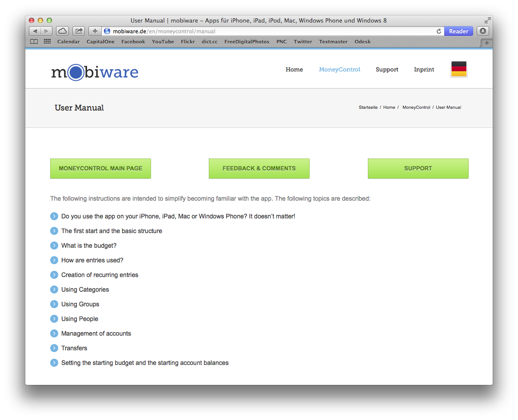
Task: Open the Support navigation menu item
Action: click(x=387, y=70)
